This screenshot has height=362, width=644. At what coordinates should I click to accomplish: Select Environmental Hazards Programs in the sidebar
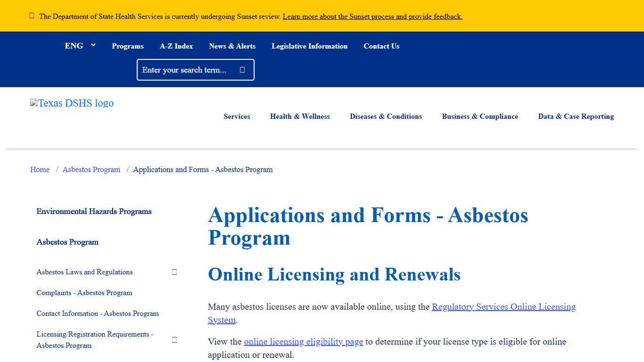click(x=94, y=211)
